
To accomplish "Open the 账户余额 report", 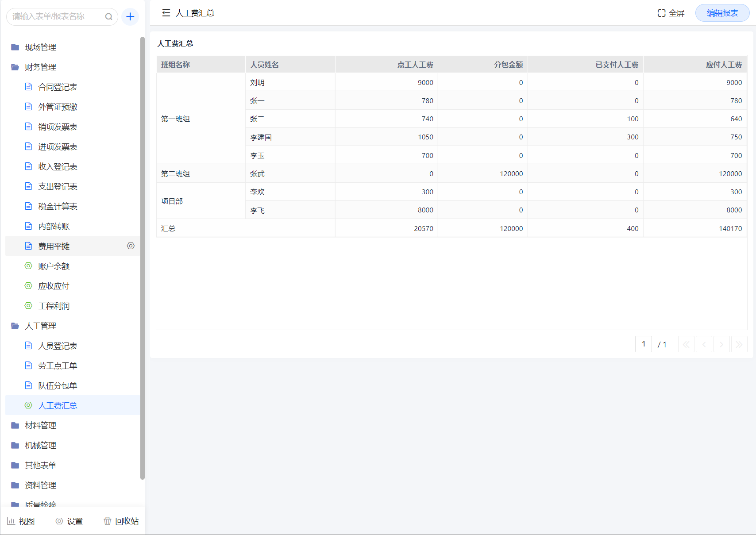I will [x=54, y=266].
